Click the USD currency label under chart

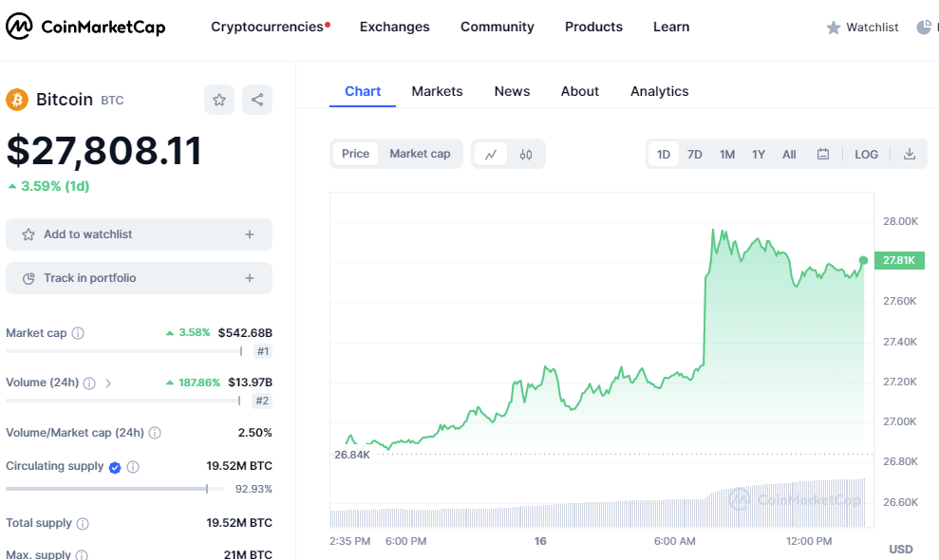pos(901,549)
